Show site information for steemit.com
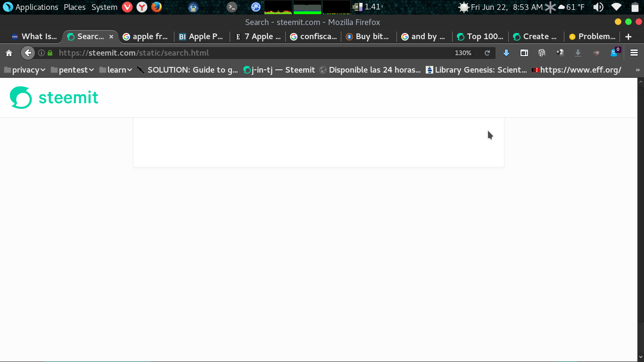 click(41, 53)
